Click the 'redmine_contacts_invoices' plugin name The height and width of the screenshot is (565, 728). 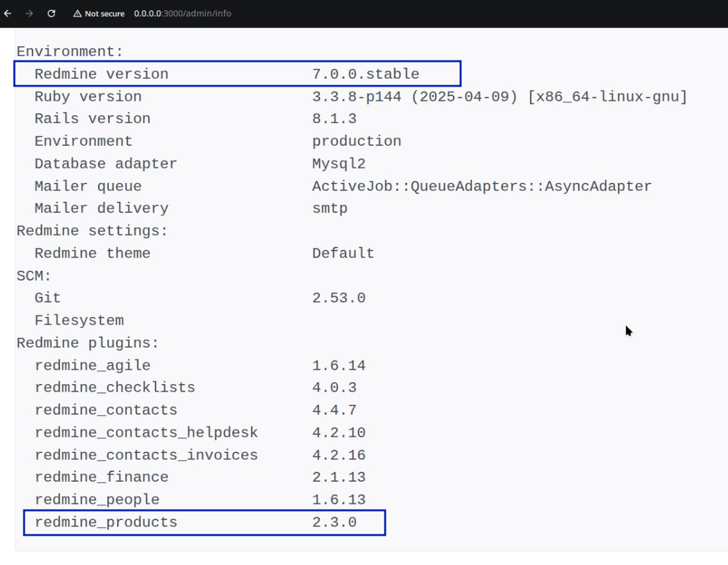pos(146,455)
